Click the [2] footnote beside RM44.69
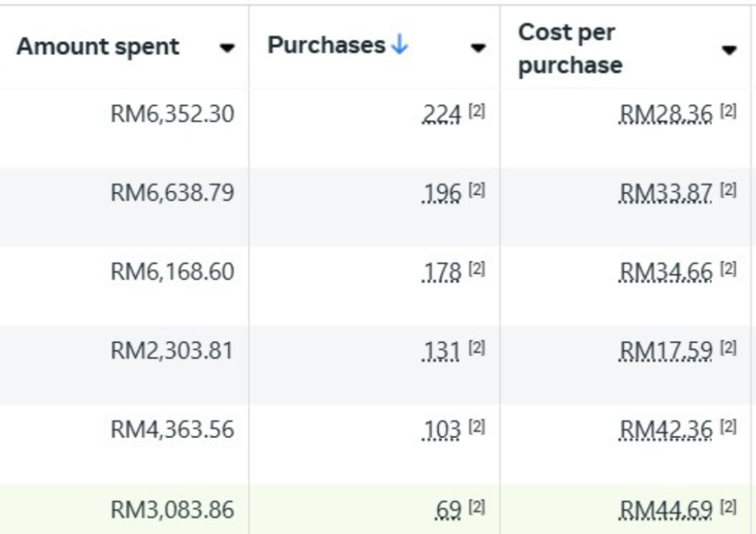This screenshot has height=534, width=756. 729,507
